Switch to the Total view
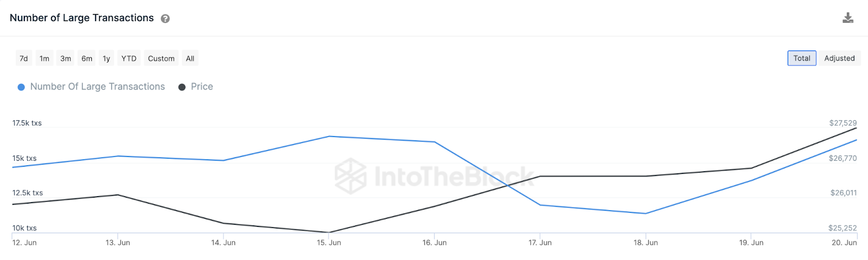 click(x=801, y=58)
